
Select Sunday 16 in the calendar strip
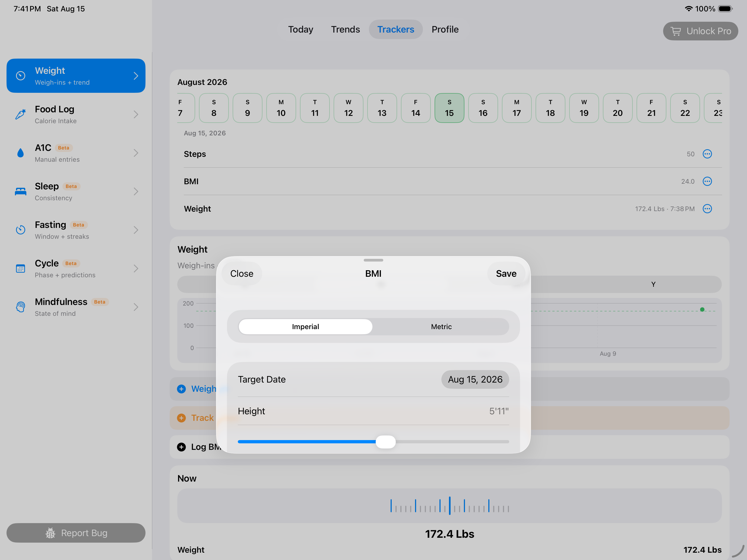point(483,108)
